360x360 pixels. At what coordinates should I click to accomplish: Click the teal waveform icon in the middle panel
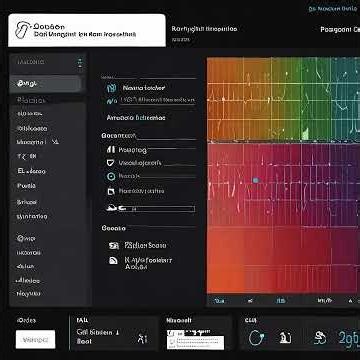coord(112,101)
